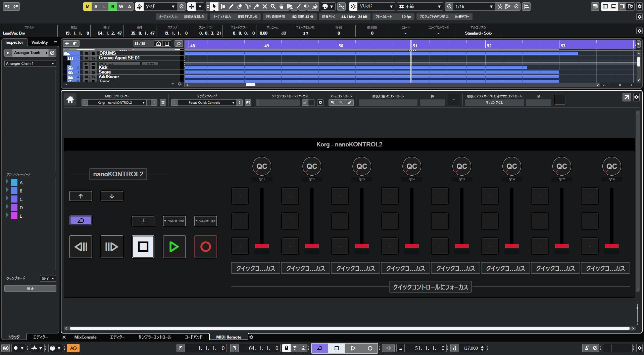Go to MIDI Remote home overview

pyautogui.click(x=70, y=99)
